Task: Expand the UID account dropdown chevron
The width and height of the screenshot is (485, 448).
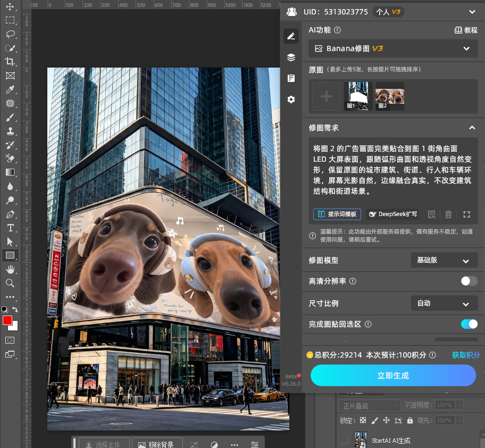Action: point(472,12)
